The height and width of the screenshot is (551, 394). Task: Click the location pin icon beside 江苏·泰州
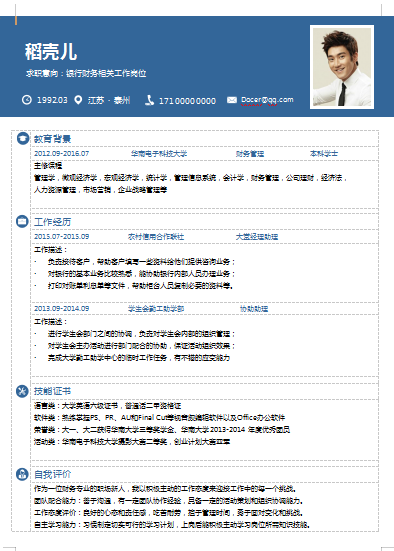point(78,100)
